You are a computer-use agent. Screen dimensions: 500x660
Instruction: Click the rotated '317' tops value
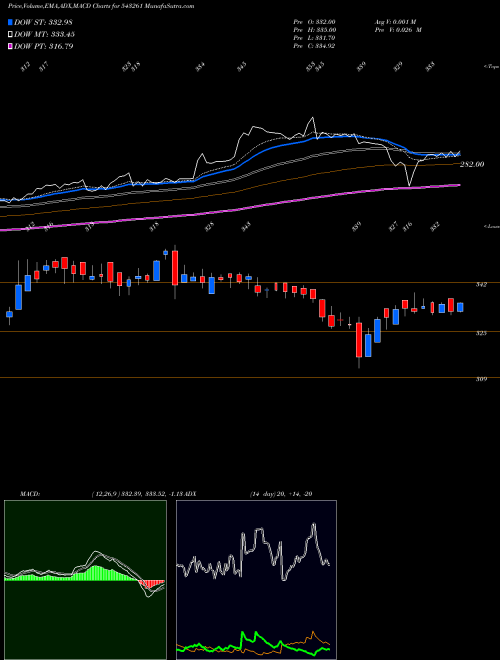[x=44, y=67]
